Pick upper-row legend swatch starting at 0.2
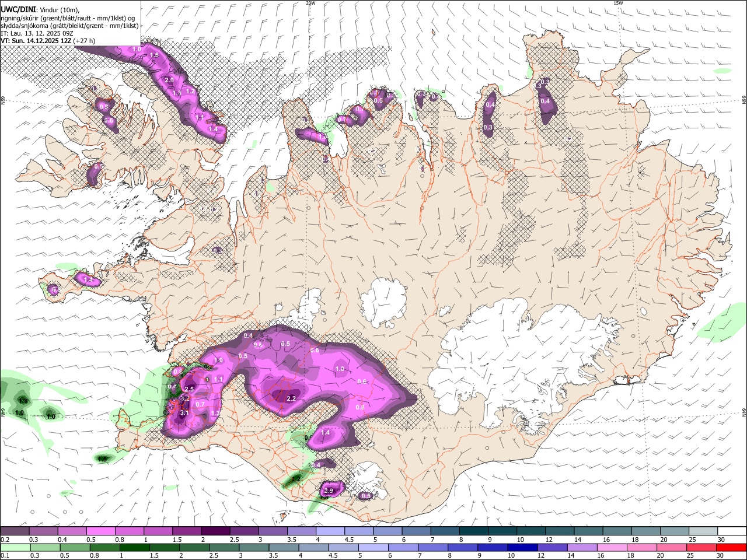Image resolution: width=747 pixels, height=560 pixels. pyautogui.click(x=15, y=531)
